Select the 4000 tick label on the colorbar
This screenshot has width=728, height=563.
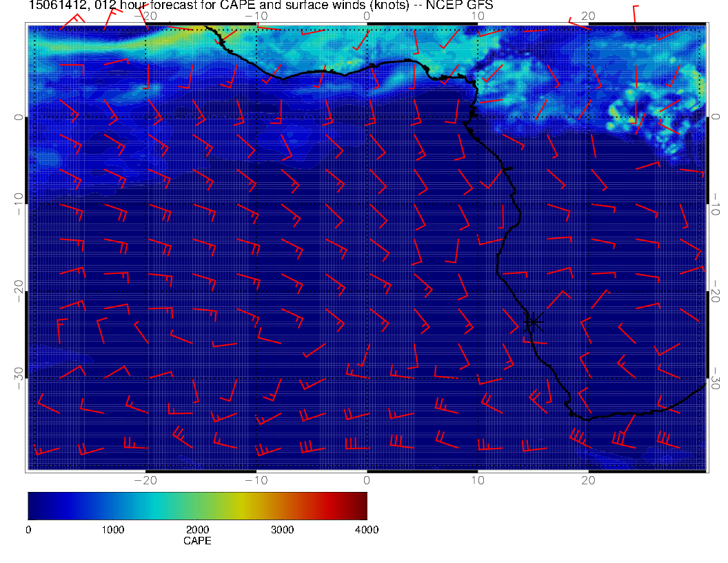(366, 530)
